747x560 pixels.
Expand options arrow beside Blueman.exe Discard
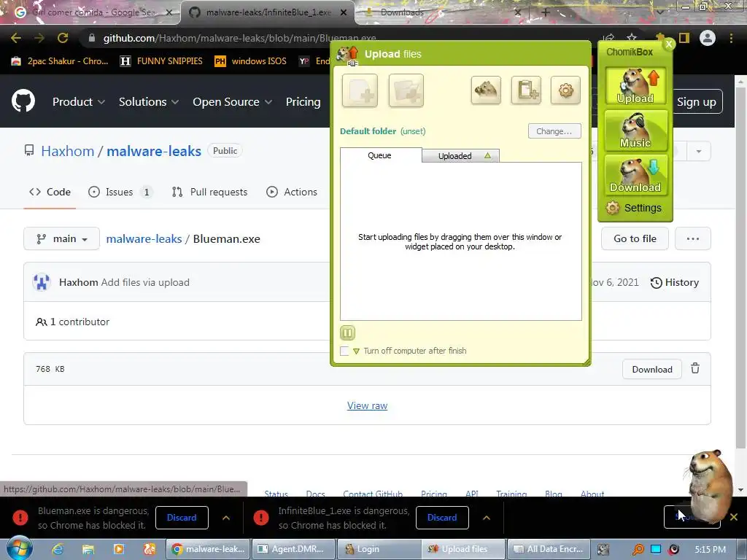[x=226, y=518]
